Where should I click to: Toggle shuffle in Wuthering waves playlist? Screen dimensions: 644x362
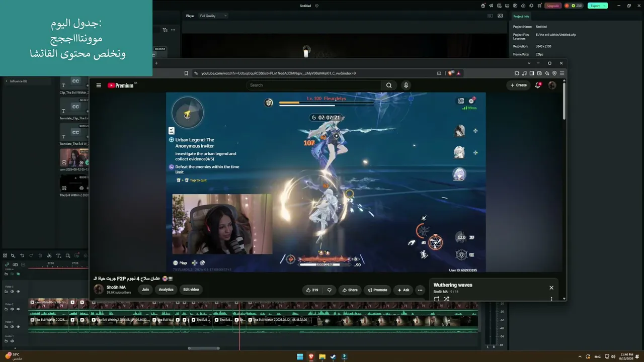(x=446, y=299)
